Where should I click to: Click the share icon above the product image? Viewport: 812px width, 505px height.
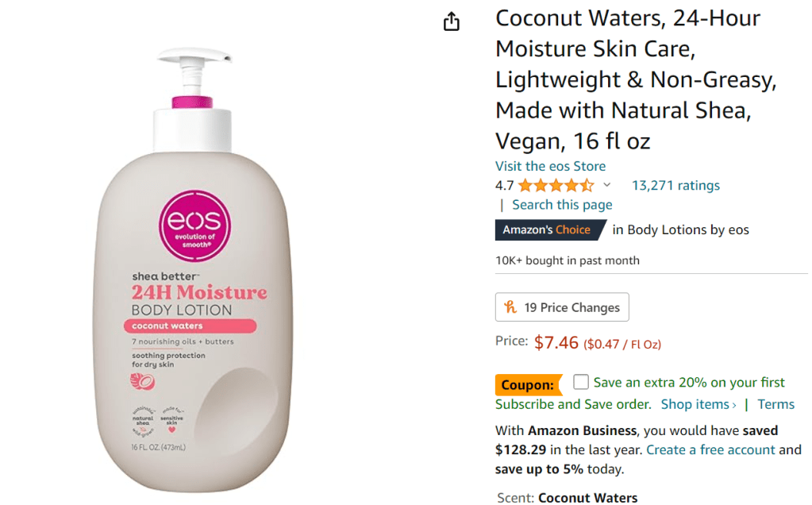click(x=451, y=21)
